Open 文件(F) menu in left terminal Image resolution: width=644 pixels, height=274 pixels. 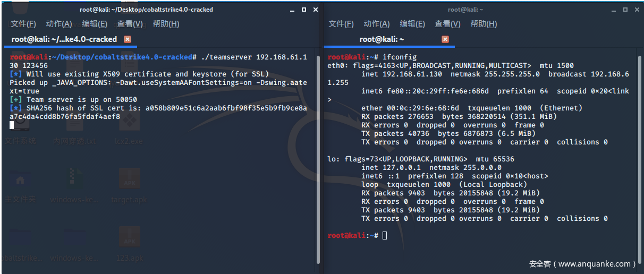coord(23,24)
